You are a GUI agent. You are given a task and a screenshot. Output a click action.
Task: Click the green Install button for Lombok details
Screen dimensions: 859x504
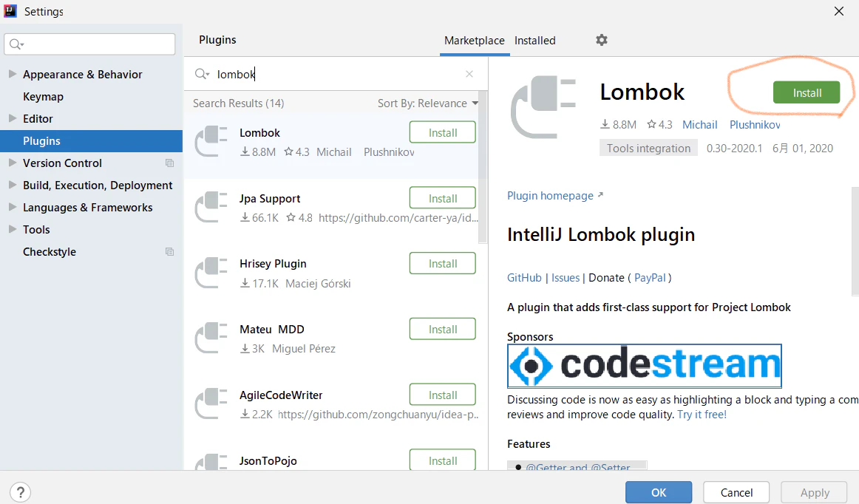tap(807, 92)
